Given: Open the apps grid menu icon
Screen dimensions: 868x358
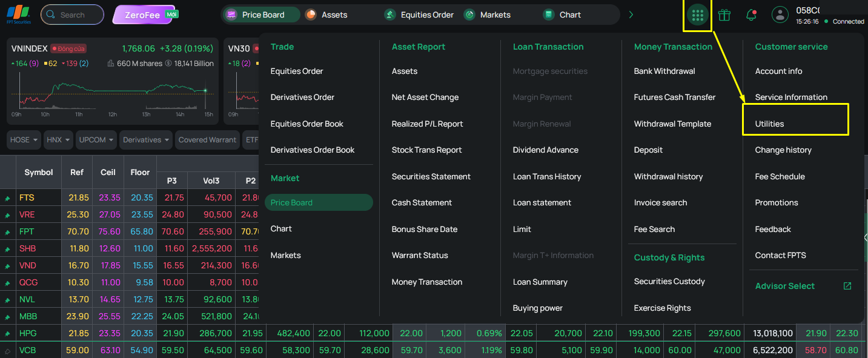Looking at the screenshot, I should pos(697,15).
